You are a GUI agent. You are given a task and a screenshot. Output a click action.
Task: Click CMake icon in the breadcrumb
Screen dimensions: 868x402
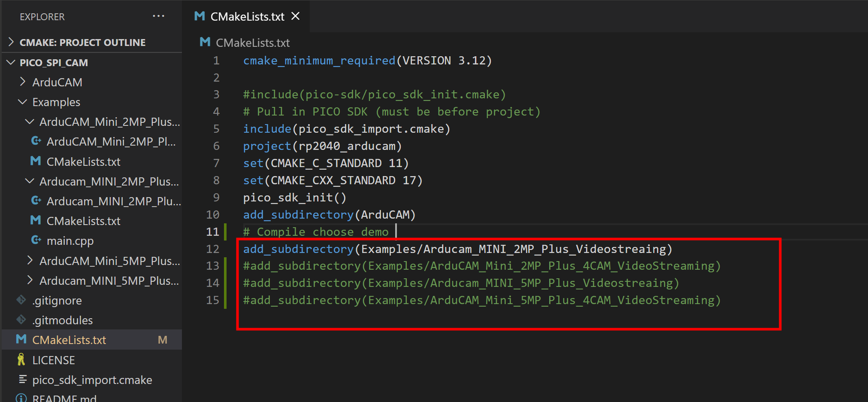205,42
